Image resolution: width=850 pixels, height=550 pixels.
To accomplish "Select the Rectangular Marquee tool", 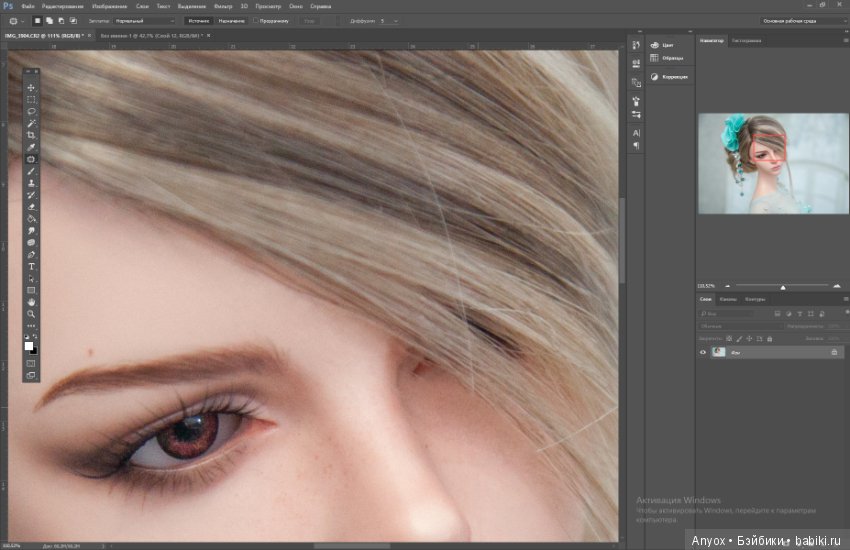I will point(31,100).
